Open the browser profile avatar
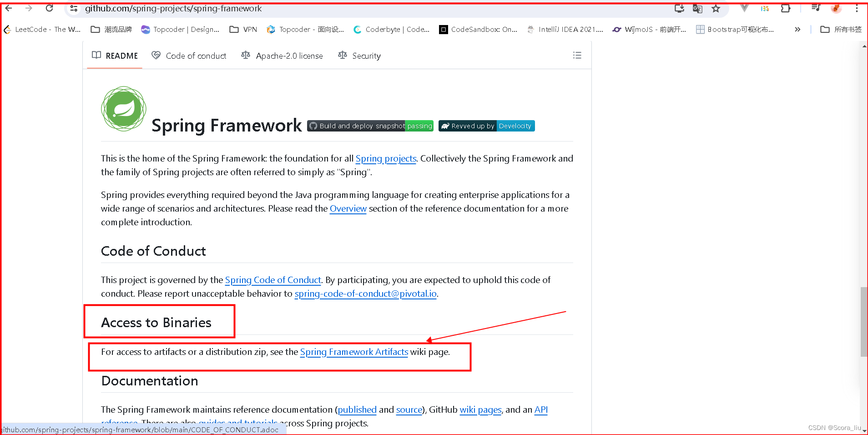The height and width of the screenshot is (435, 868). [836, 8]
